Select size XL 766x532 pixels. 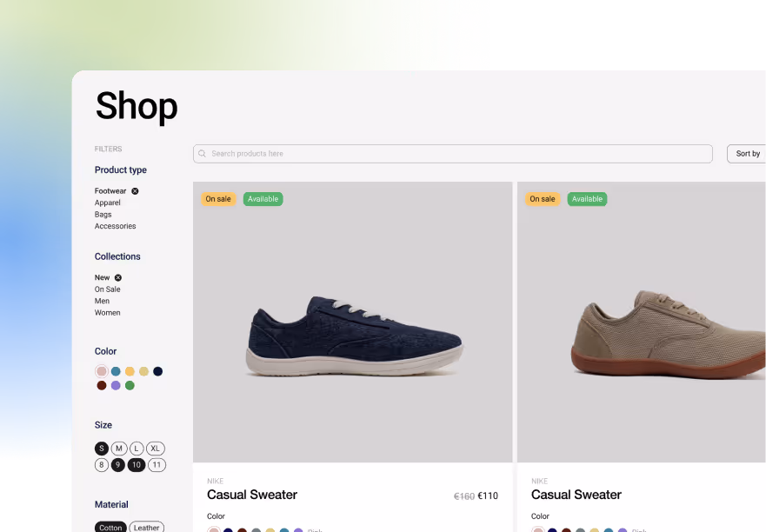tap(155, 449)
